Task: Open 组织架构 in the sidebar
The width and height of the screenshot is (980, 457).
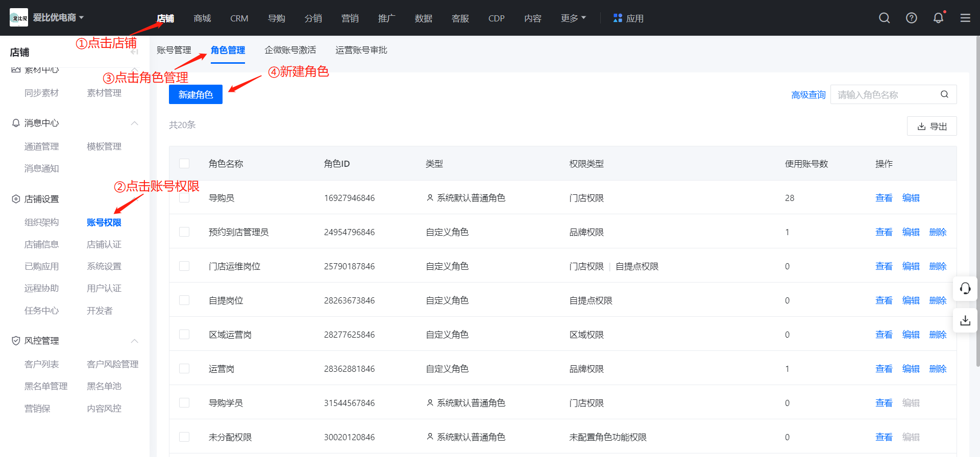Action: 41,222
